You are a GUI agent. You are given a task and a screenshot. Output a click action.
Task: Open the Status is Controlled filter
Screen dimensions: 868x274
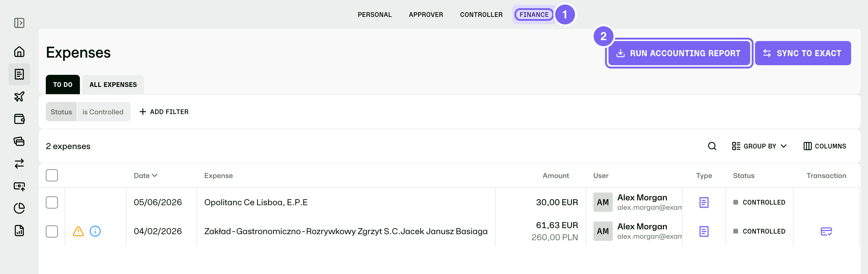point(88,112)
